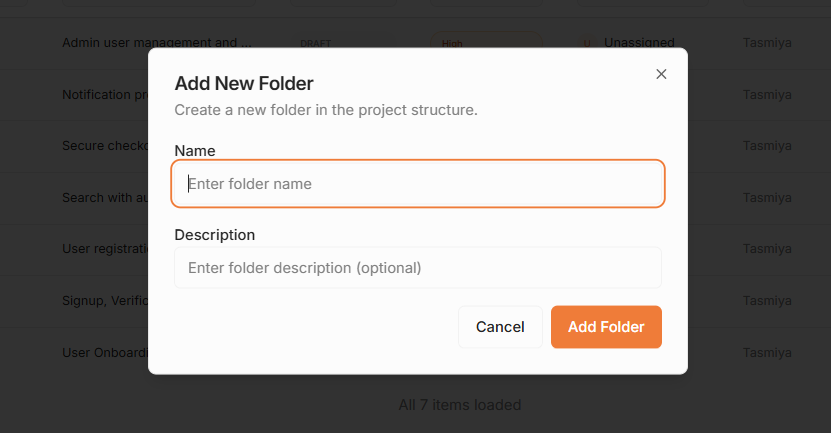Image resolution: width=831 pixels, height=433 pixels.
Task: Click Tasmiya in the User Onboarding row
Action: click(767, 353)
